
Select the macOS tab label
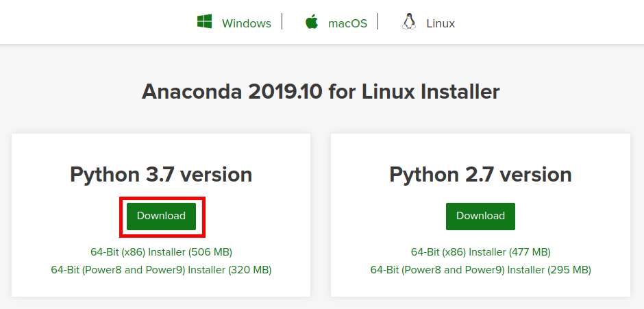pyautogui.click(x=347, y=23)
